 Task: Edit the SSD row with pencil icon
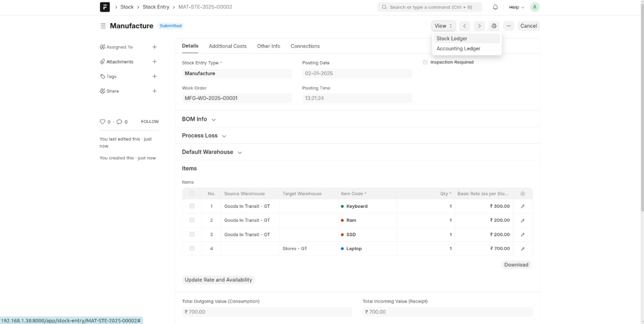coord(523,234)
